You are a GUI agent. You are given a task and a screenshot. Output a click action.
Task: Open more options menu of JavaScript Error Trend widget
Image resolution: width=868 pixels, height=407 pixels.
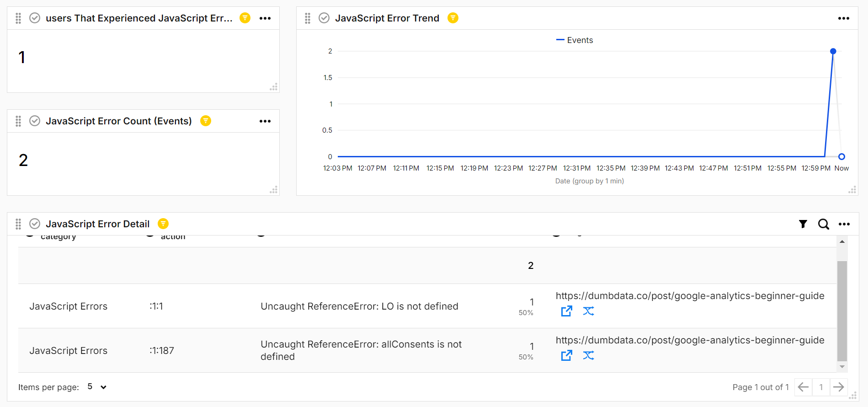844,18
